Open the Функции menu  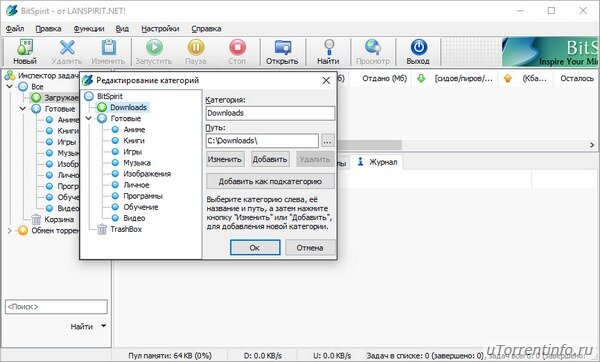click(x=89, y=29)
